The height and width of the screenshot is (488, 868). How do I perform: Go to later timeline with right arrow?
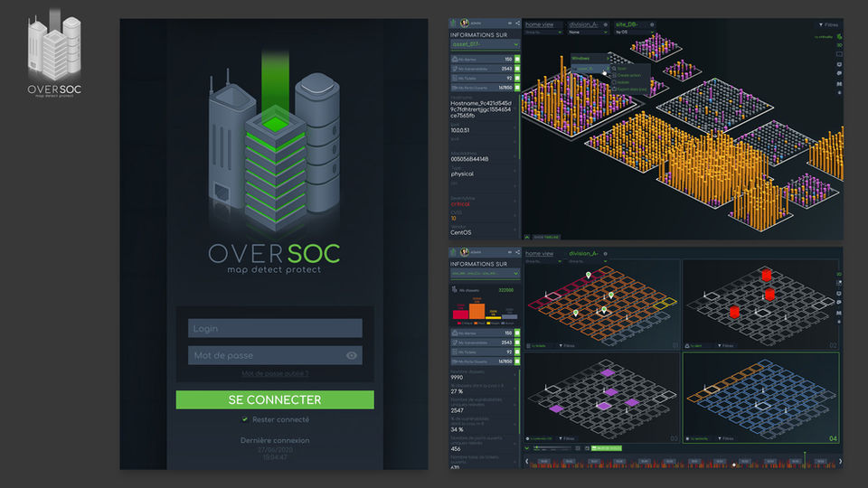[x=840, y=461]
